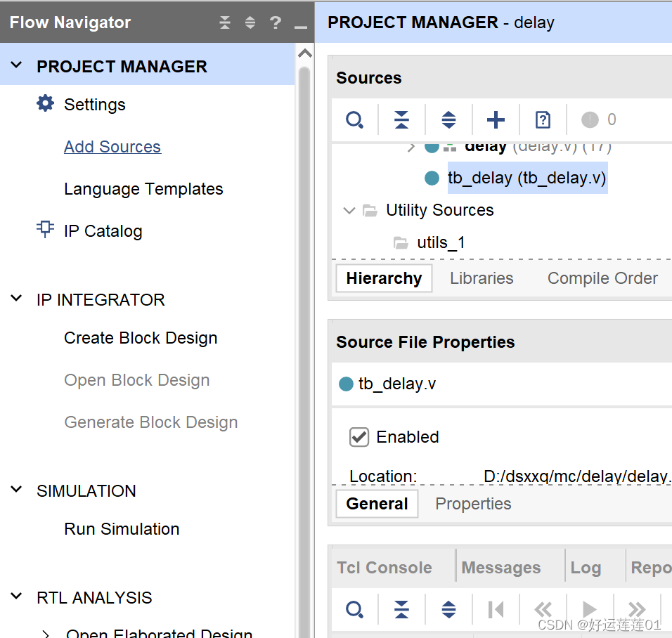The image size is (672, 638).
Task: Click the Add Sources link
Action: tap(112, 147)
